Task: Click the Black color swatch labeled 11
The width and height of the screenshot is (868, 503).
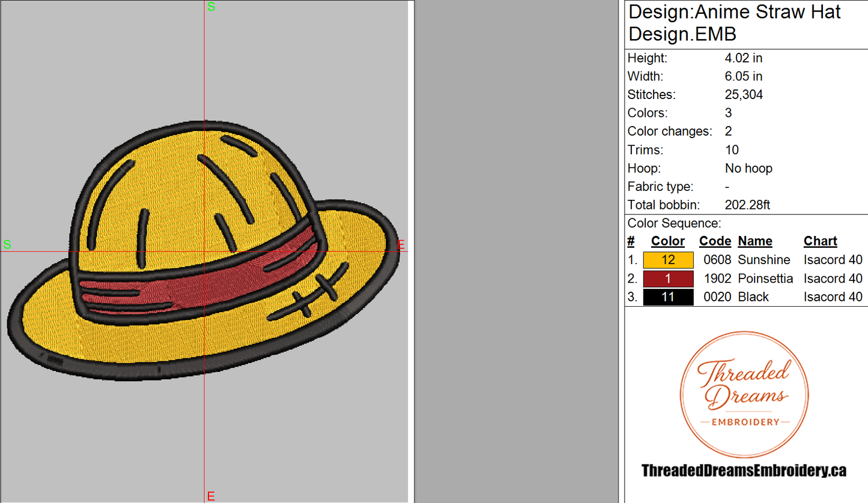Action: pyautogui.click(x=668, y=297)
